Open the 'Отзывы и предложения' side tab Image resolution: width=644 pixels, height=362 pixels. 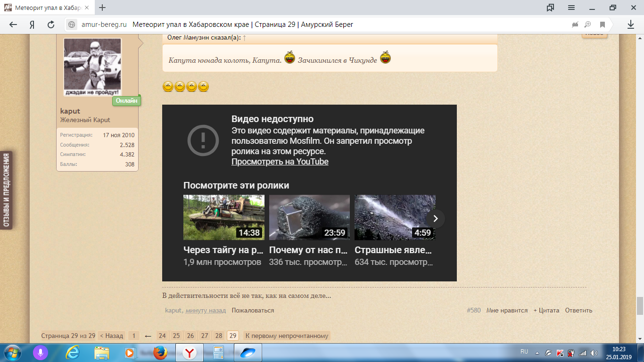7,190
